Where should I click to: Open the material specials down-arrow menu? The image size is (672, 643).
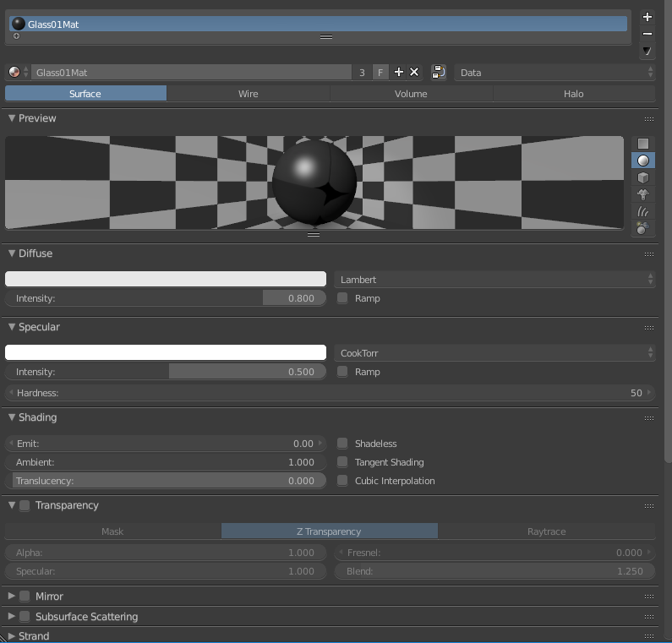647,51
